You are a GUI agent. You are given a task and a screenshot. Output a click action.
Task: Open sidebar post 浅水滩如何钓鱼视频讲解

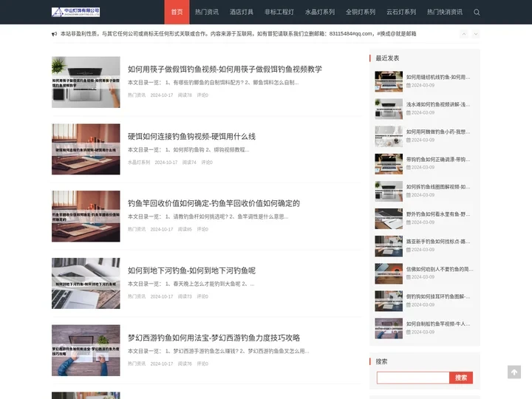click(x=438, y=104)
